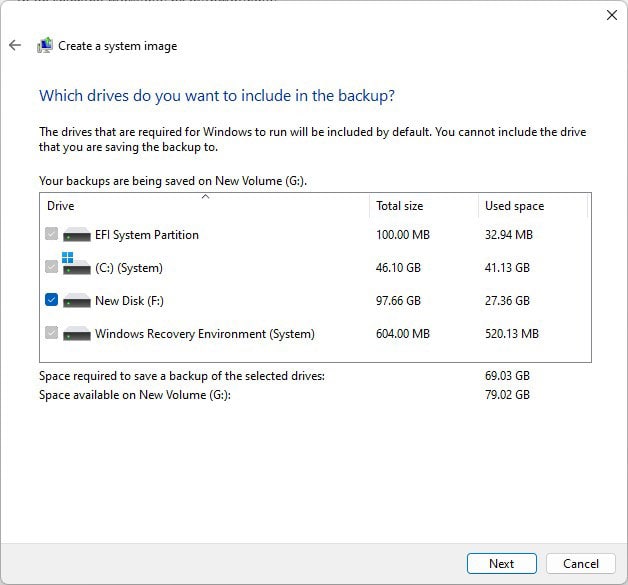This screenshot has width=628, height=585.
Task: Sort list by Drive column header
Action: (x=204, y=206)
